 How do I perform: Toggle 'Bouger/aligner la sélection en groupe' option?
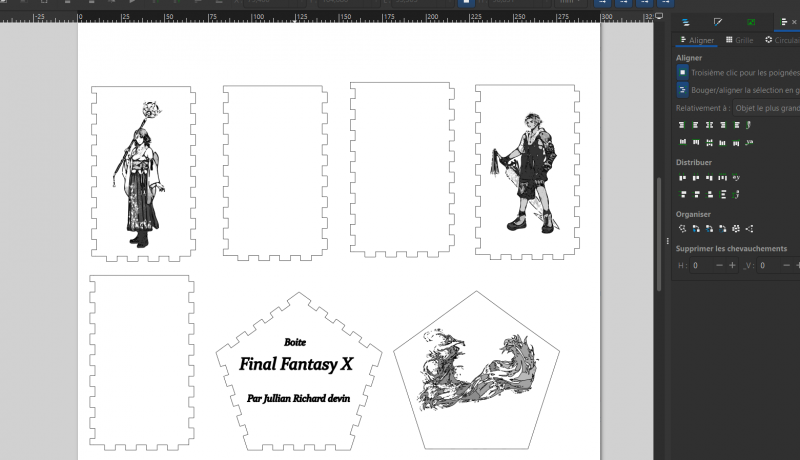682,90
